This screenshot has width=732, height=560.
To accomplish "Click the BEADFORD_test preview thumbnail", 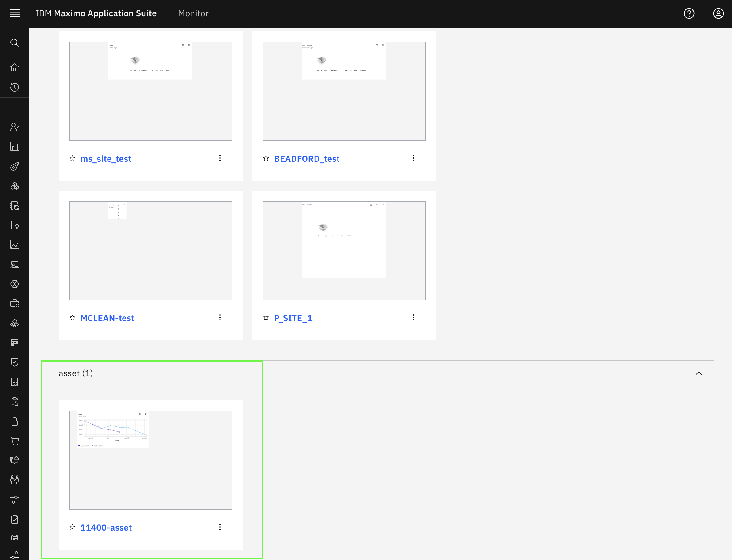I will pyautogui.click(x=344, y=91).
